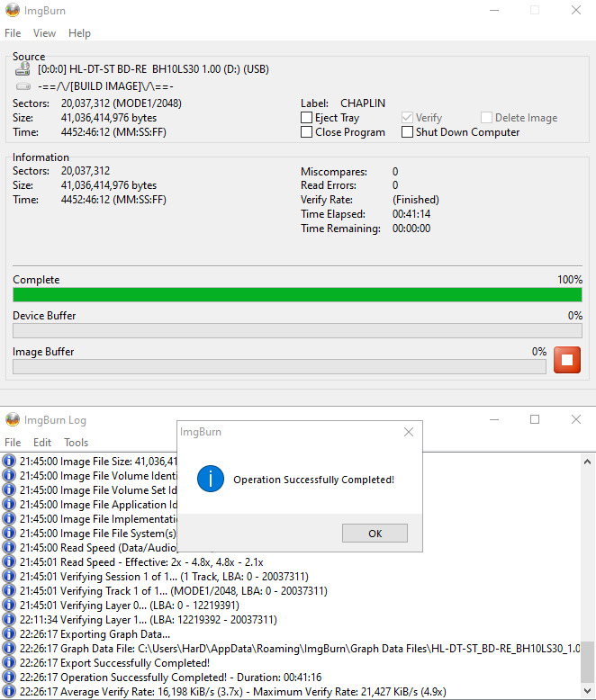Open the Edit menu in Log window
Image resolution: width=596 pixels, height=700 pixels.
pos(42,442)
